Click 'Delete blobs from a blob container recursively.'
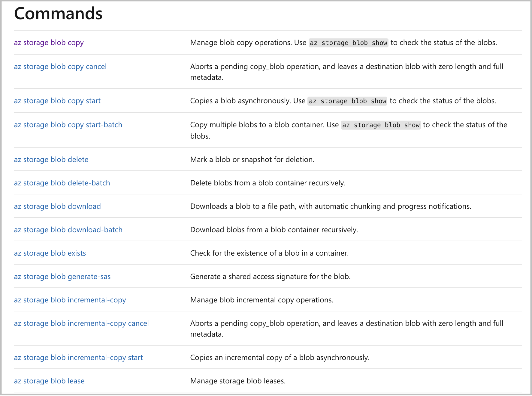The height and width of the screenshot is (396, 532). (x=268, y=183)
